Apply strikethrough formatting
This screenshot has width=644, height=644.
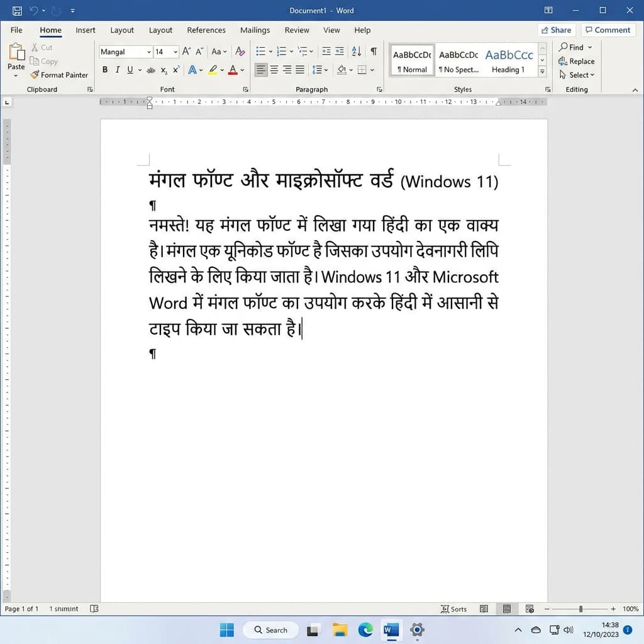(x=151, y=70)
